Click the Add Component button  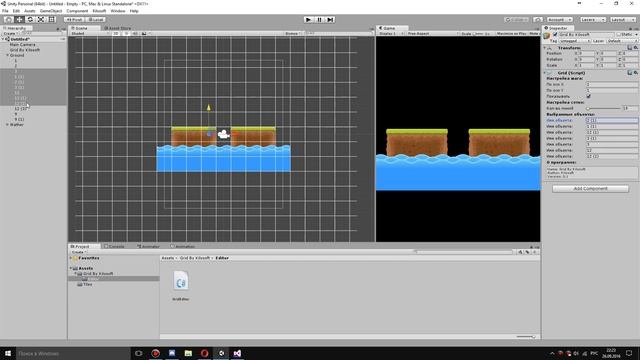coord(590,189)
